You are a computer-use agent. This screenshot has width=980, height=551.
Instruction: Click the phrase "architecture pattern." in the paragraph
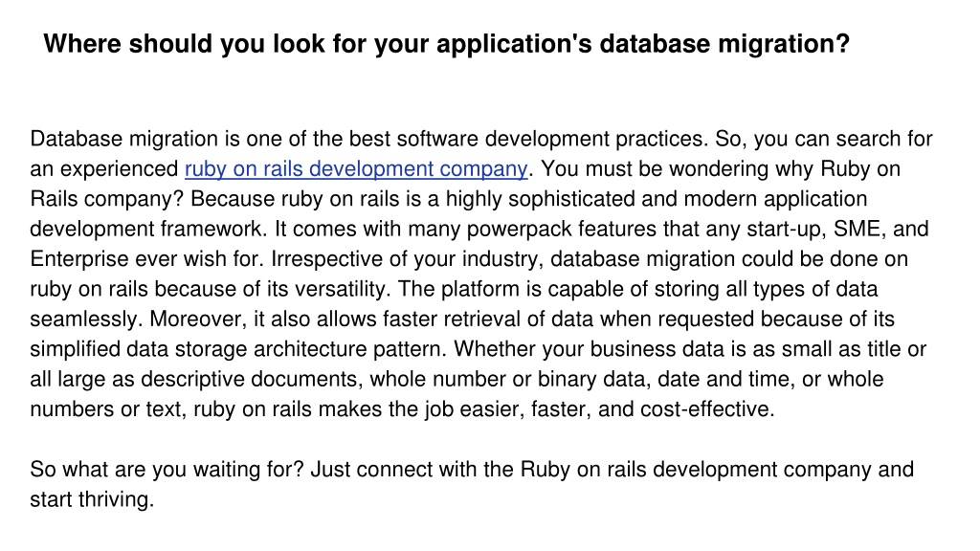(x=350, y=349)
